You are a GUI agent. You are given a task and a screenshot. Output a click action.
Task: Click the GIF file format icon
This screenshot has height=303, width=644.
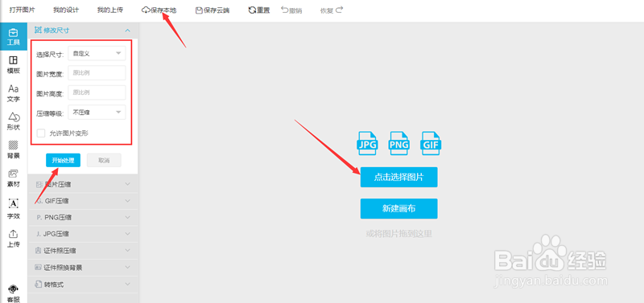pyautogui.click(x=431, y=143)
